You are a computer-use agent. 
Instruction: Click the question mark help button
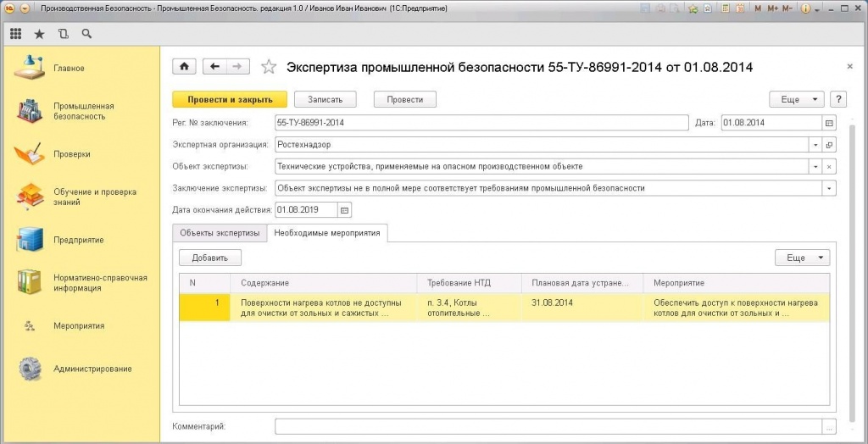838,99
